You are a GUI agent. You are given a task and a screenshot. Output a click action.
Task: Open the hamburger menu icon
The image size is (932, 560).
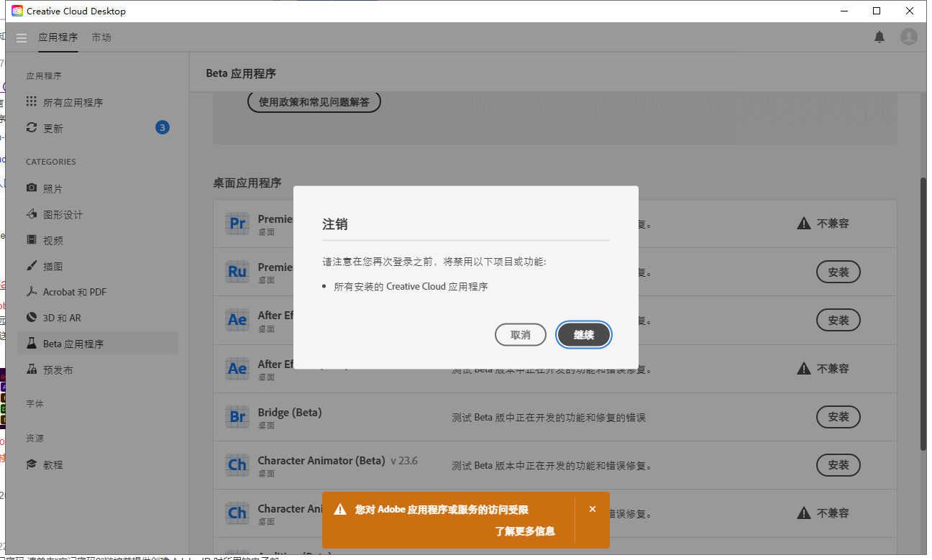click(21, 37)
